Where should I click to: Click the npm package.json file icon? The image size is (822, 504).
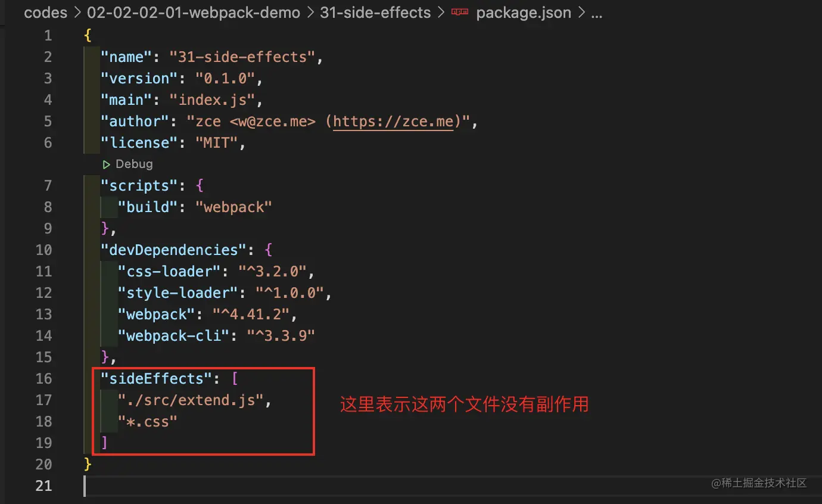[x=459, y=13]
